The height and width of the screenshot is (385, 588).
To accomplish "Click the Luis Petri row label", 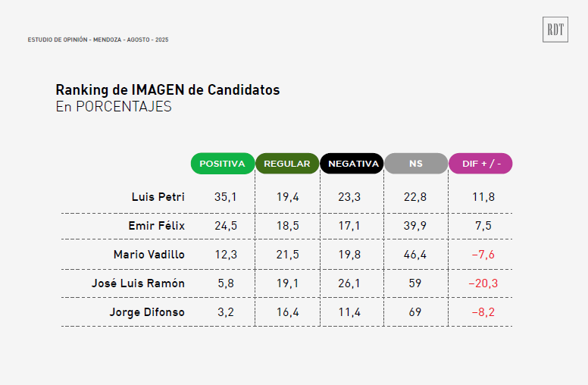I will coord(158,197).
